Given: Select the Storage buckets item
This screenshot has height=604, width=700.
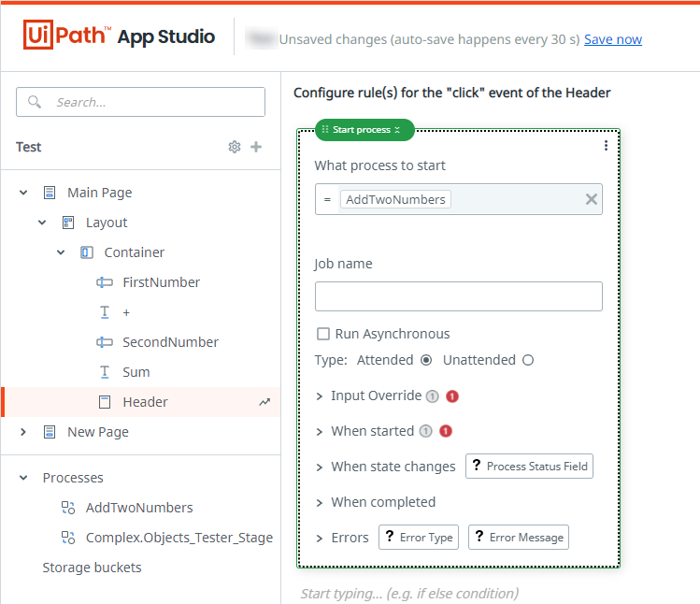Looking at the screenshot, I should coord(92,568).
